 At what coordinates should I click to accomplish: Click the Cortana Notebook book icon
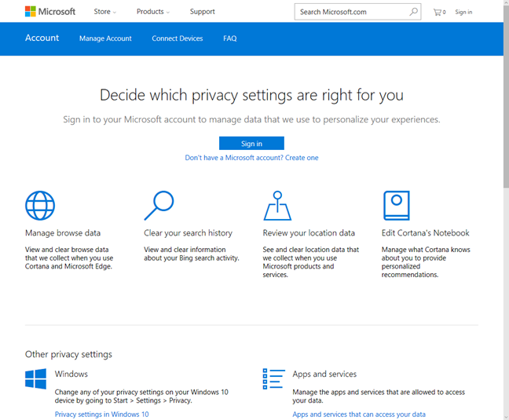(397, 206)
